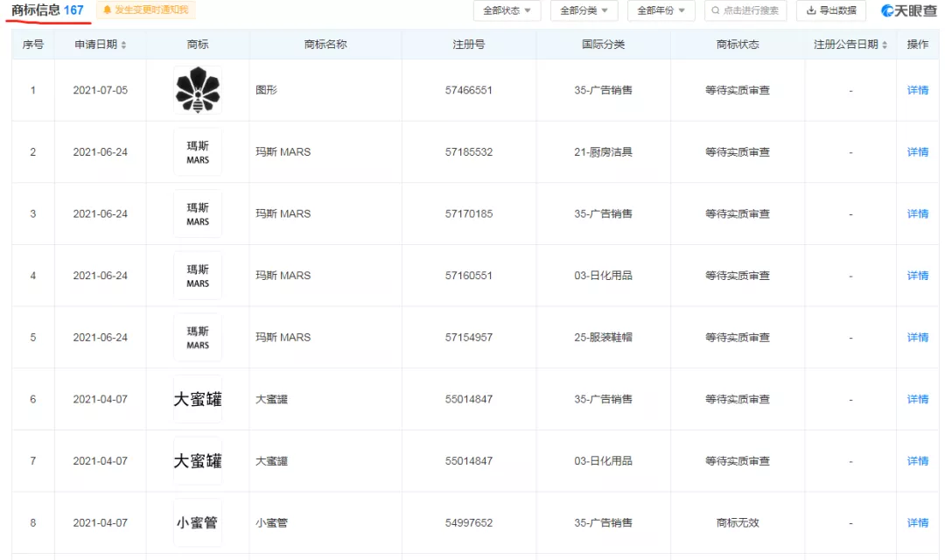Open 详情 for registration 54997652
This screenshot has width=945, height=560.
point(917,522)
